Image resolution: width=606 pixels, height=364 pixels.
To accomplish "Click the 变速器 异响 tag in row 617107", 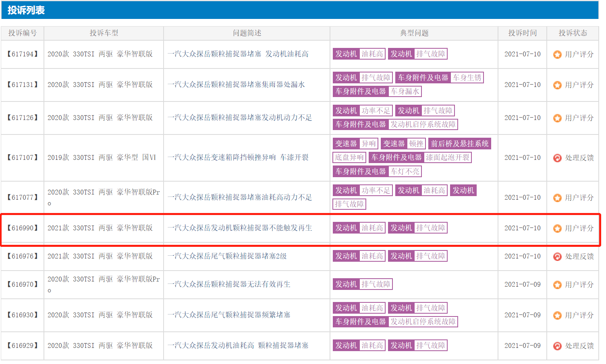I will [355, 144].
